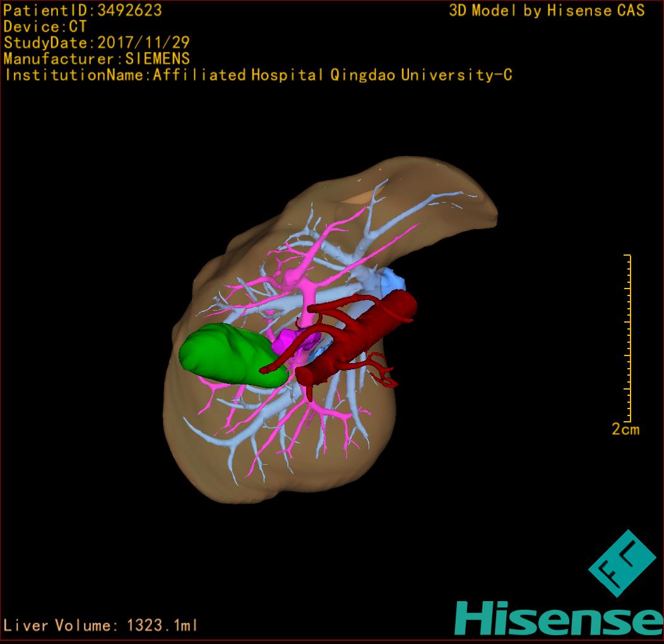The height and width of the screenshot is (644, 664).
Task: Click the Device:CT label
Action: [45, 27]
